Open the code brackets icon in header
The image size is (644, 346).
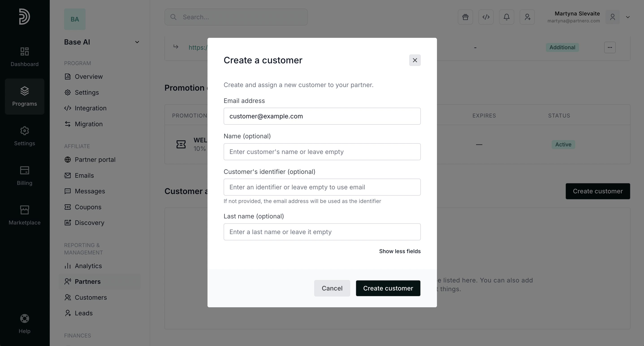(486, 17)
